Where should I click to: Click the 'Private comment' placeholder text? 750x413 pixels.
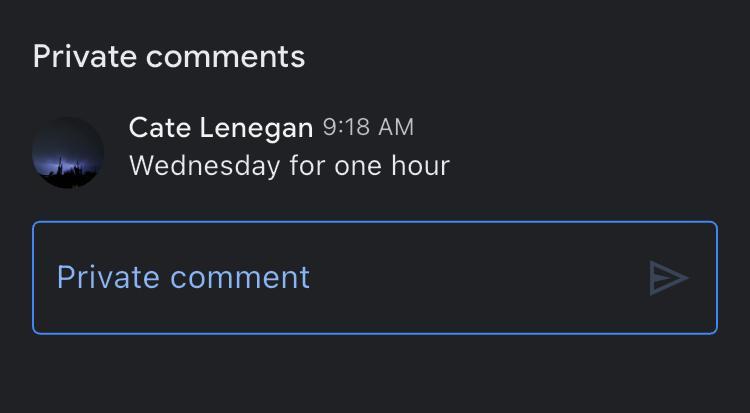pos(183,277)
